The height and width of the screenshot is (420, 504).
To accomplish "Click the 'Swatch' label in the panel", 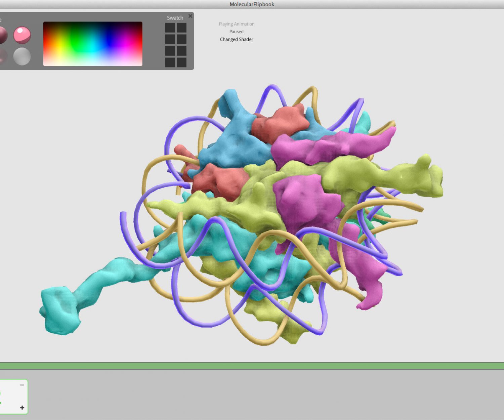I will pos(175,18).
